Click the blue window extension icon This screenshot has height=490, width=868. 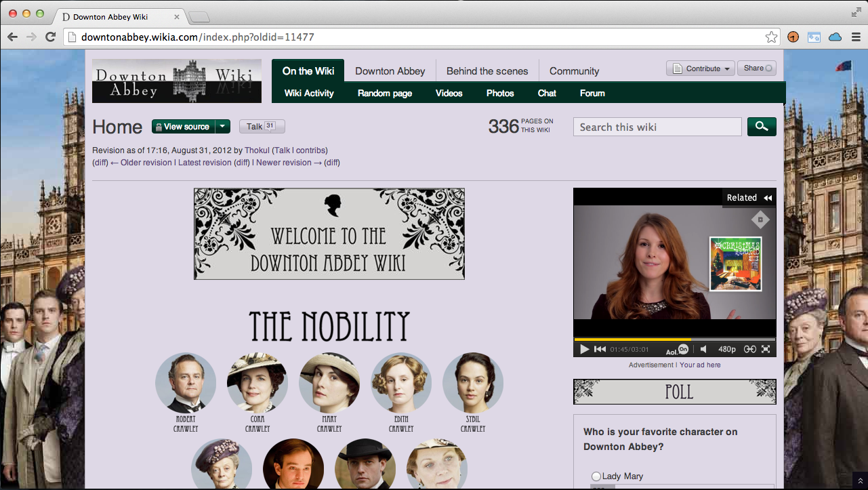[x=814, y=37]
